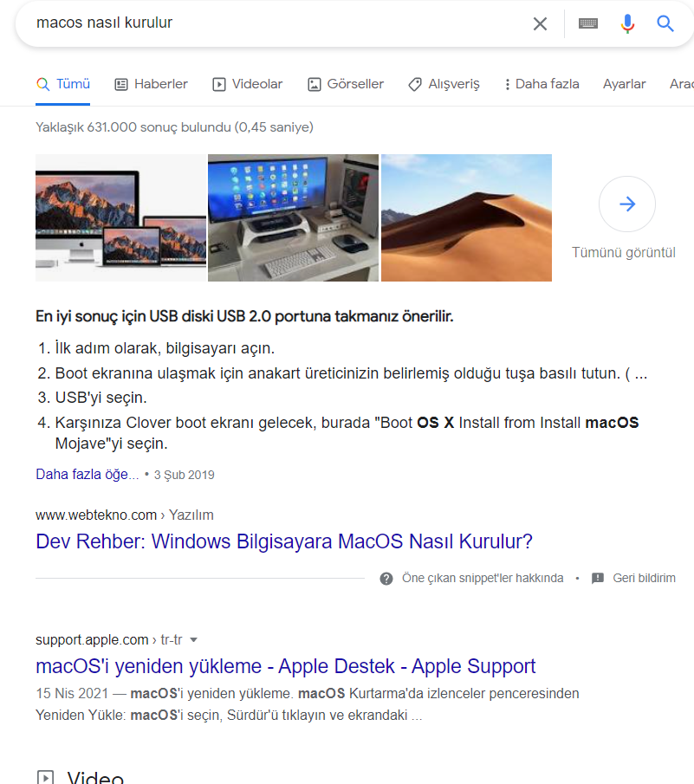Open the Alışveriş tab
694x784 pixels.
click(444, 84)
